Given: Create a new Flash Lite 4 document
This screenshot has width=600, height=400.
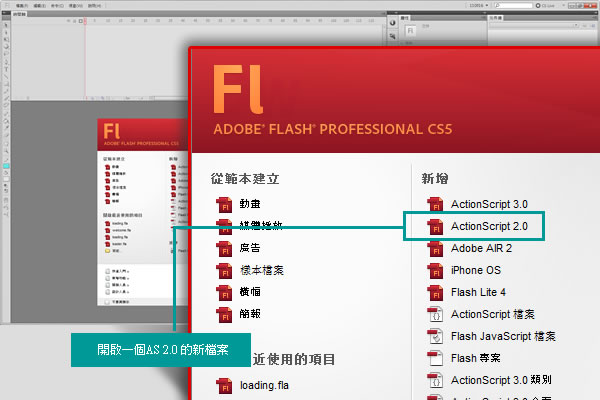Looking at the screenshot, I should [466, 292].
